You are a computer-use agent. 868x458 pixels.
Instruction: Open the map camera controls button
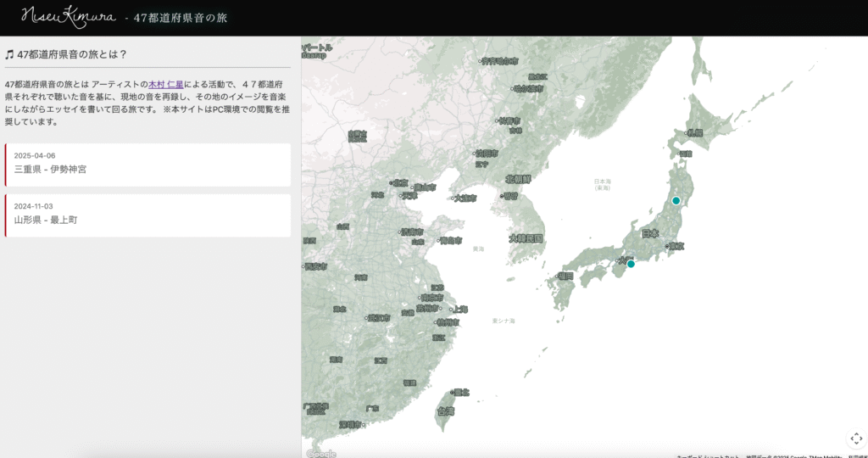(855, 438)
